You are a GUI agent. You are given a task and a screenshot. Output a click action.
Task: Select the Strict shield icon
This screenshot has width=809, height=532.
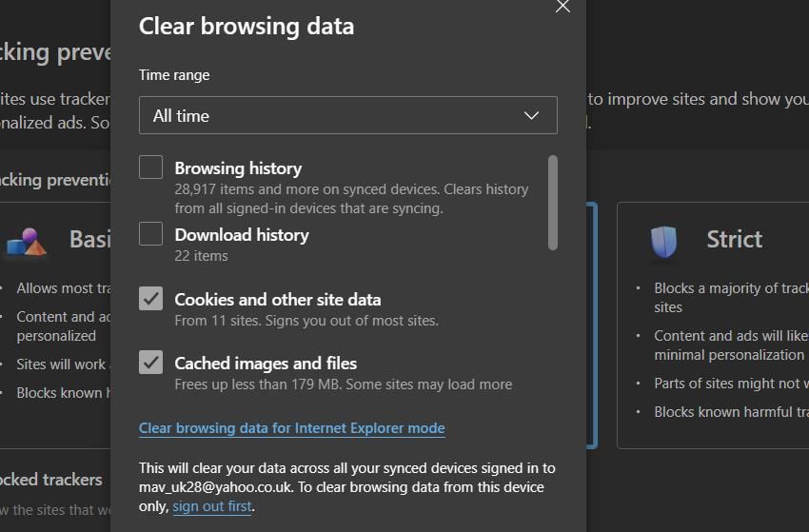point(663,241)
